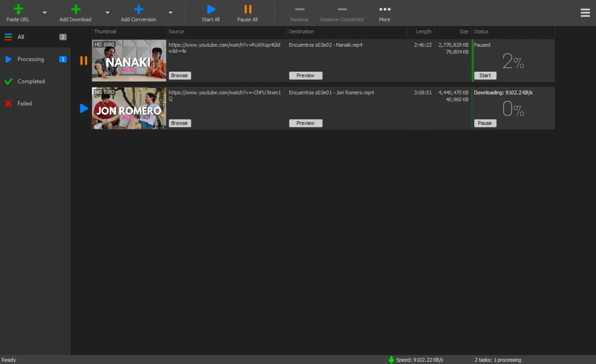Expand the Paste URL dropdown arrow
The width and height of the screenshot is (596, 364).
pyautogui.click(x=45, y=13)
